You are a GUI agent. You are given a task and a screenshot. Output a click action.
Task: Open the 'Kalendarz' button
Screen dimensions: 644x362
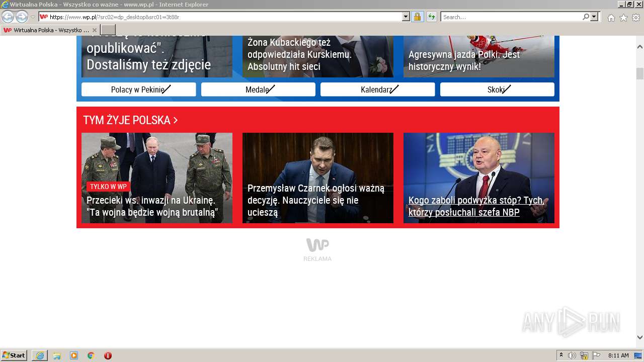[x=377, y=89]
